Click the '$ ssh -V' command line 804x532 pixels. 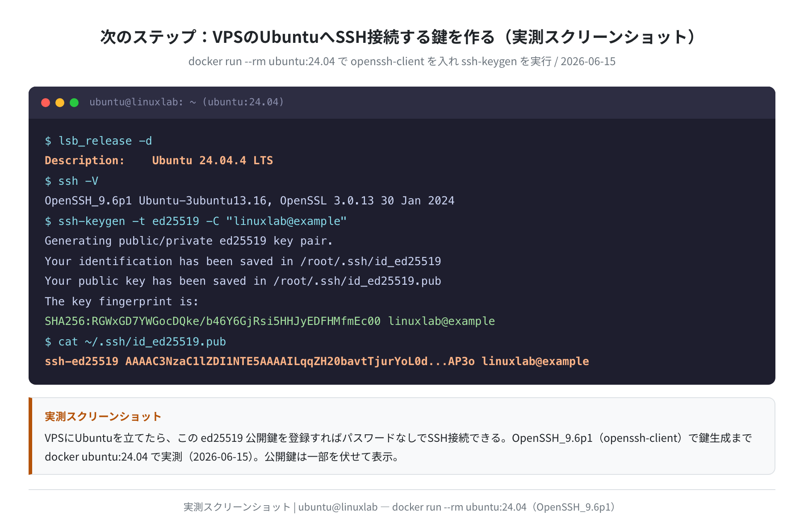tap(71, 181)
